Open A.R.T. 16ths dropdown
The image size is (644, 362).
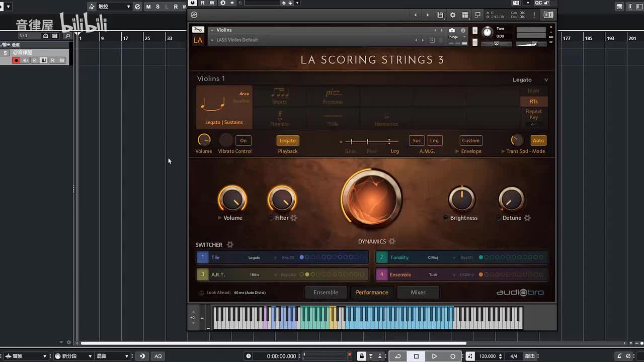pos(263,275)
